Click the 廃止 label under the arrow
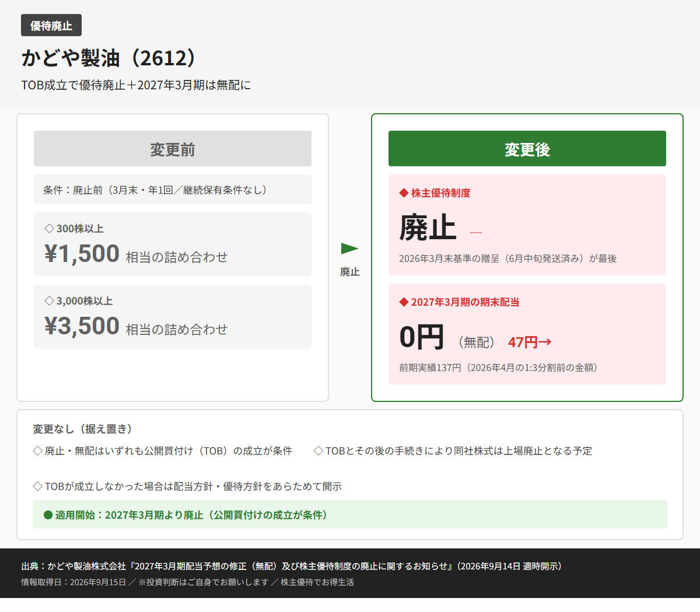This screenshot has height=612, width=700. pos(350,272)
